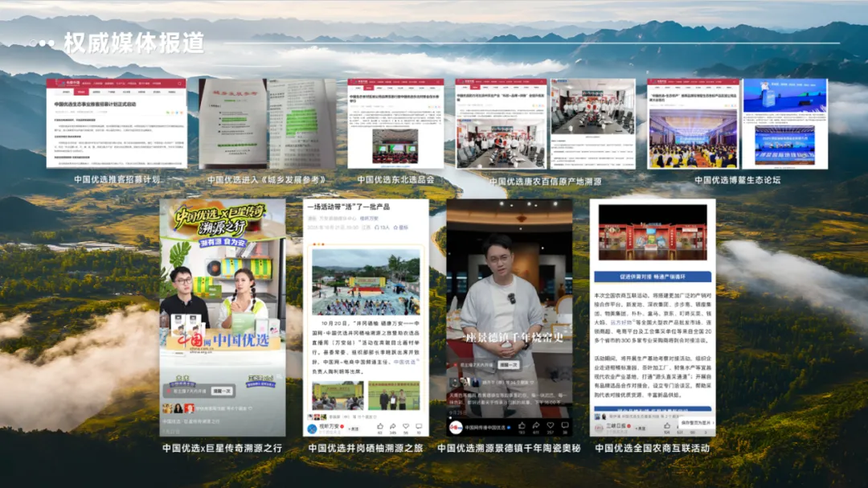Click 中国优选 link in 井岗硒柚 article body
The image size is (868, 488).
tap(406, 362)
